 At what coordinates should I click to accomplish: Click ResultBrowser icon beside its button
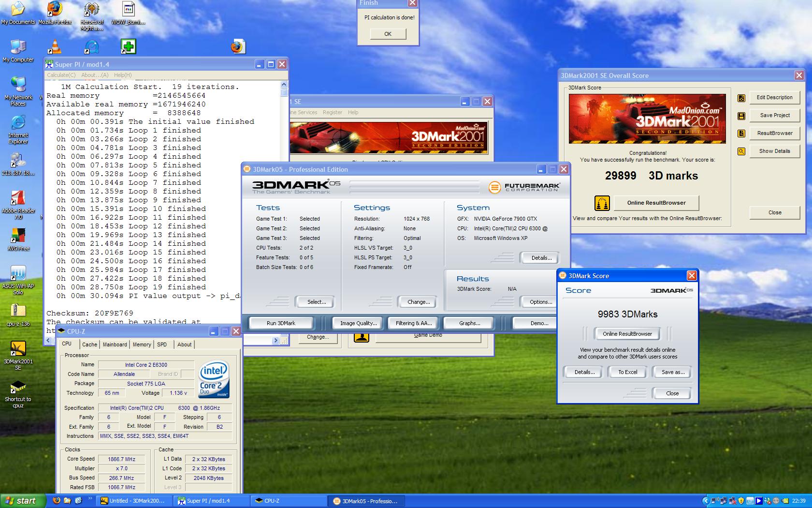741,134
